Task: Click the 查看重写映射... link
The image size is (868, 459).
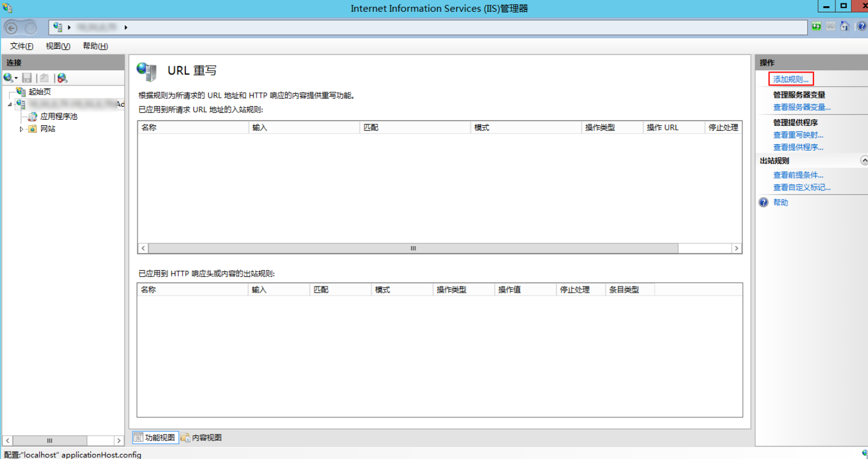Action: (x=798, y=135)
